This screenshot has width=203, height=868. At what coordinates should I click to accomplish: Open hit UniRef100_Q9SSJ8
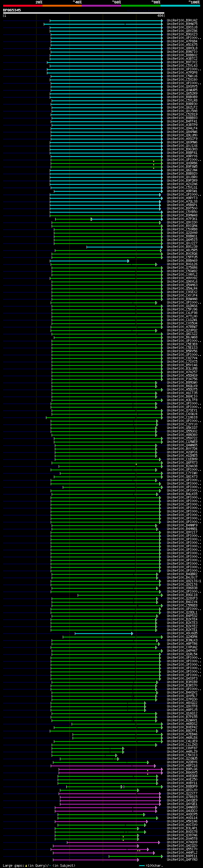pos(182,27)
